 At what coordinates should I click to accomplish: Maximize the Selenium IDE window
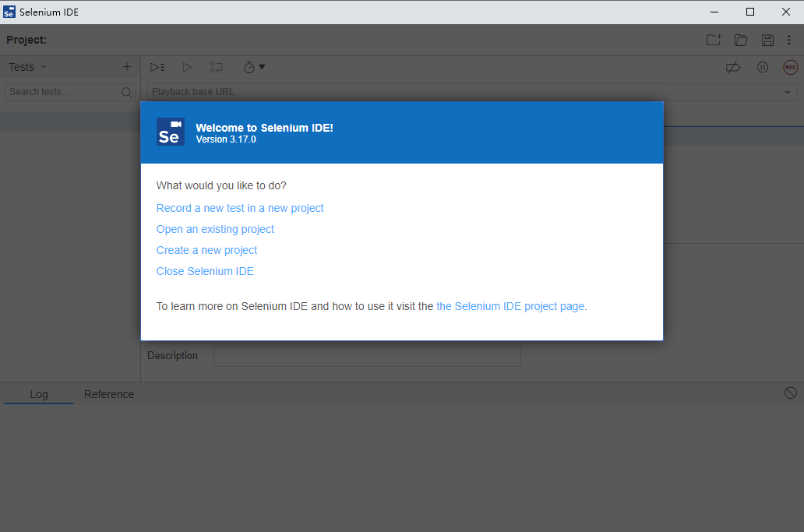click(x=750, y=12)
